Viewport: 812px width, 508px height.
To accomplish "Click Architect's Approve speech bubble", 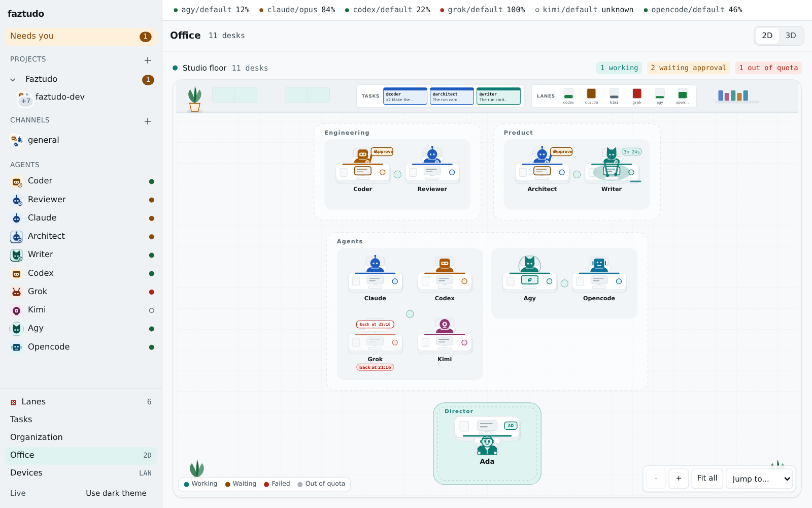I will pos(561,151).
